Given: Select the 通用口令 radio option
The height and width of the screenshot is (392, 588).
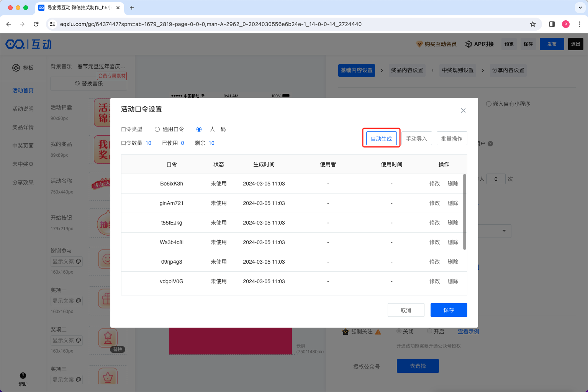Looking at the screenshot, I should [x=157, y=129].
